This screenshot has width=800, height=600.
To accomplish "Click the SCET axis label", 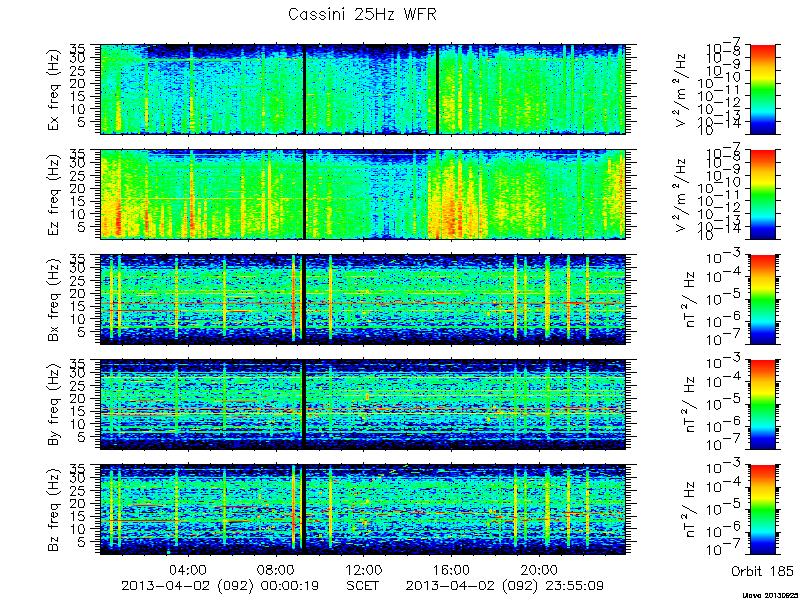I will coord(363,585).
